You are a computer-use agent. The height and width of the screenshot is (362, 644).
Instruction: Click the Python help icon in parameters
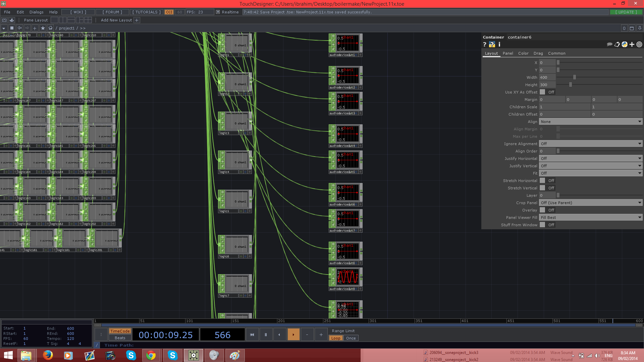[492, 45]
